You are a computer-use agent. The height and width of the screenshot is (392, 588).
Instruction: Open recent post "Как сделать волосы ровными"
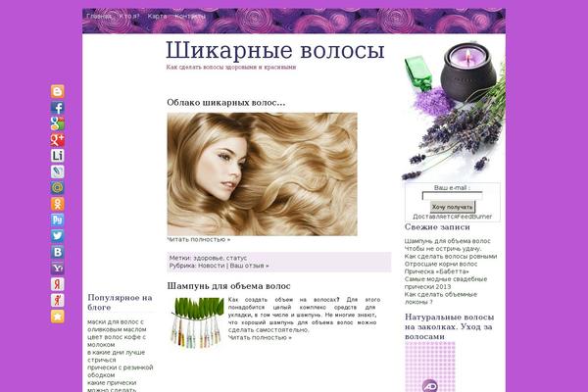[x=451, y=256]
